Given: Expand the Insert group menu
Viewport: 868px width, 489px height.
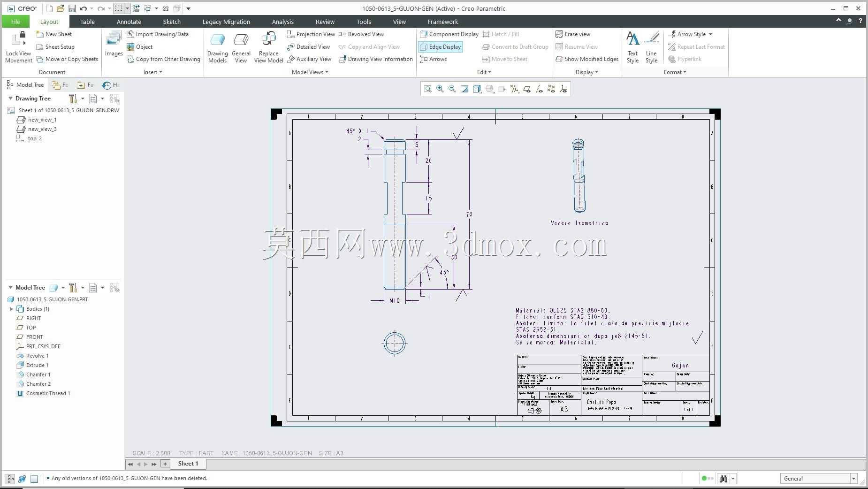Looking at the screenshot, I should [x=153, y=72].
